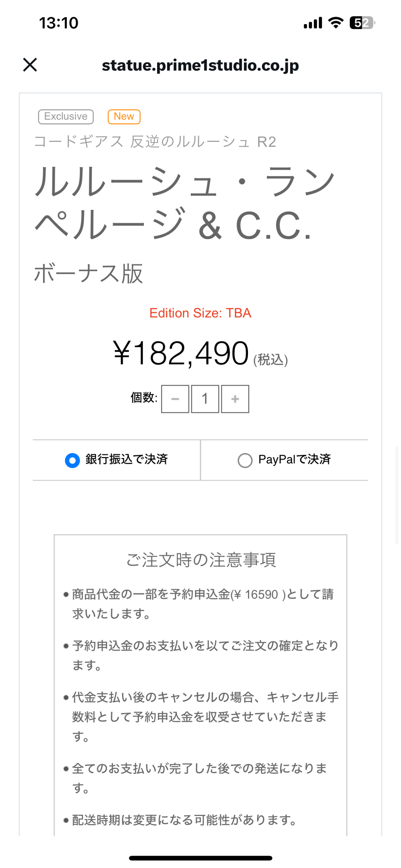Screen dimensions: 401x868
Task: Tap the home indicator bar at bottom
Action: tap(200, 858)
